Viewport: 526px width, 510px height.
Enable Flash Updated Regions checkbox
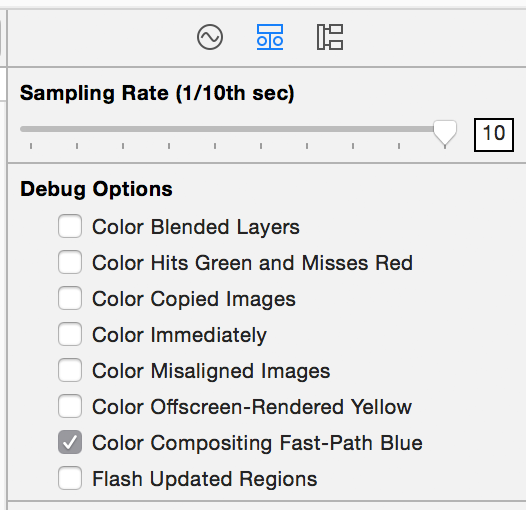[70, 478]
